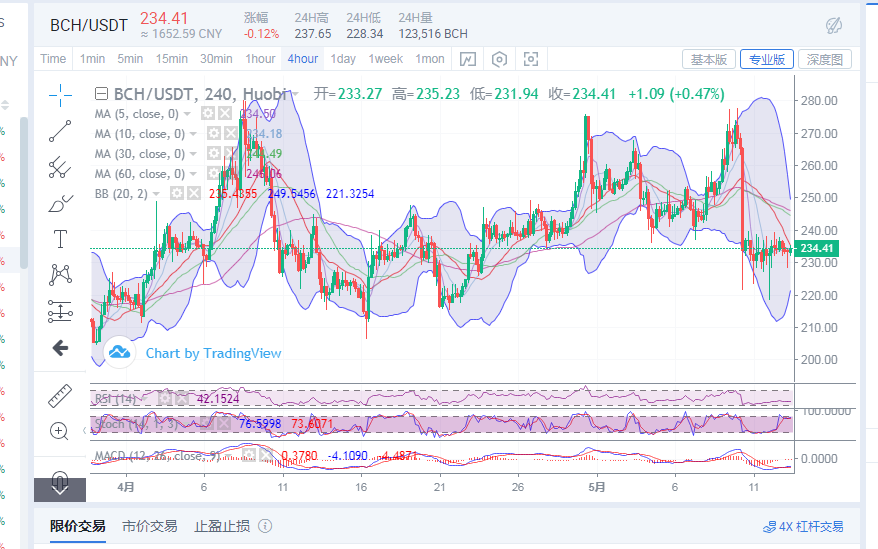Expand the BCH/USDT, 240, Huobi title dropdown

(x=295, y=94)
